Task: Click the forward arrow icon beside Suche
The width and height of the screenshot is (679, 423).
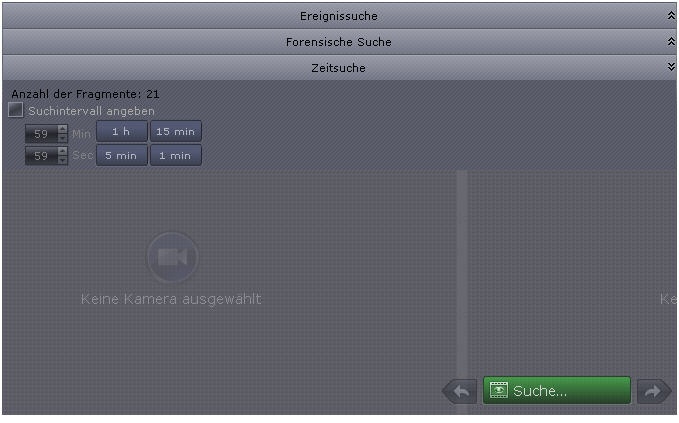Action: tap(653, 391)
